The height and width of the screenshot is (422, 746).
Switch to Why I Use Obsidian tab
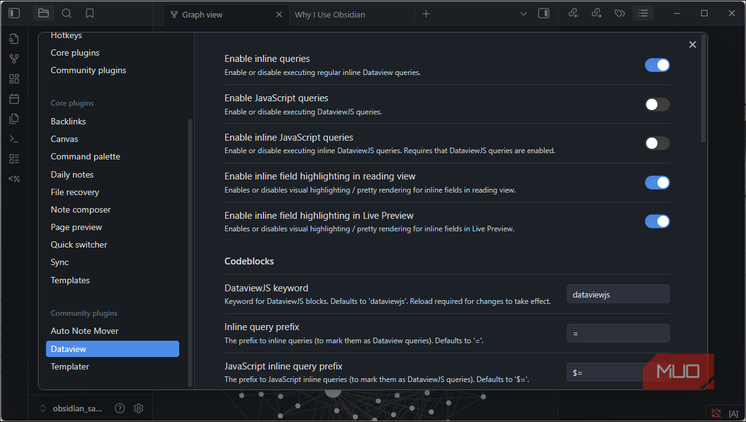[x=330, y=15]
